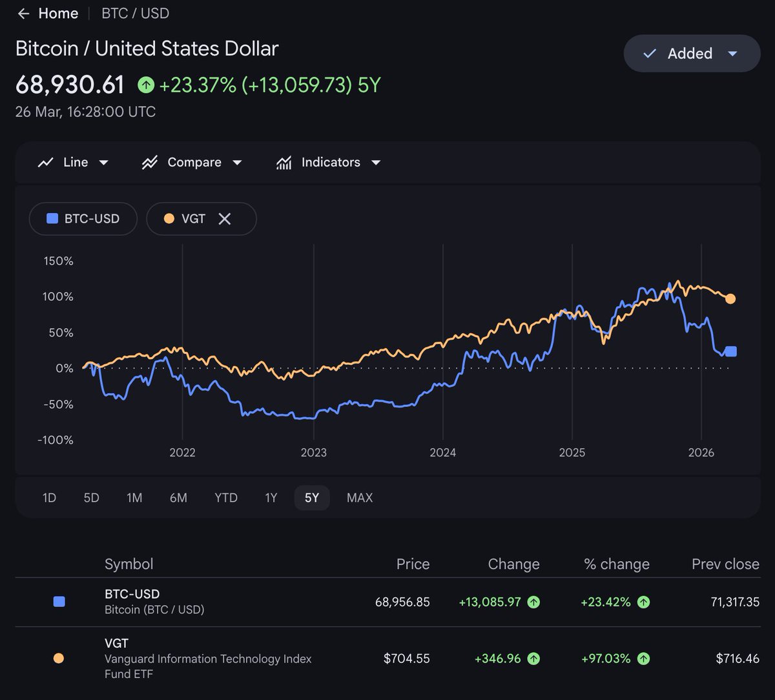
Task: Click the 68,956.85 BTC price value
Action: point(402,602)
